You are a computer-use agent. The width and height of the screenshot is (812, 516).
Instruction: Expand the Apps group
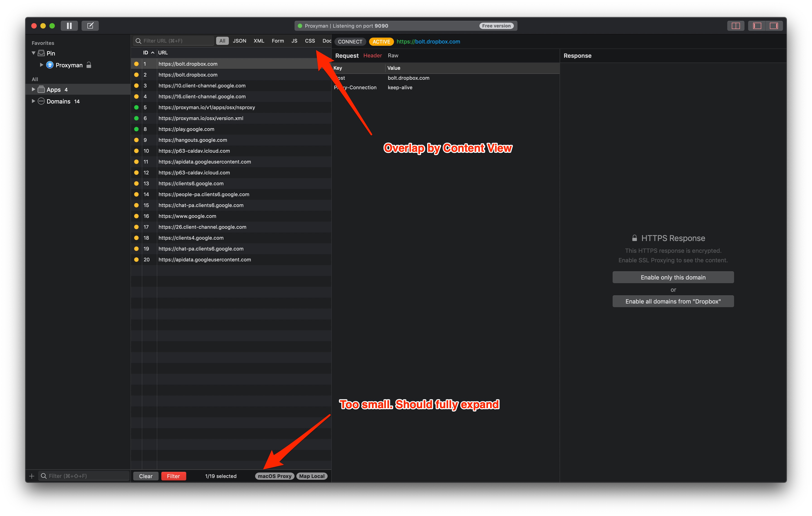33,89
